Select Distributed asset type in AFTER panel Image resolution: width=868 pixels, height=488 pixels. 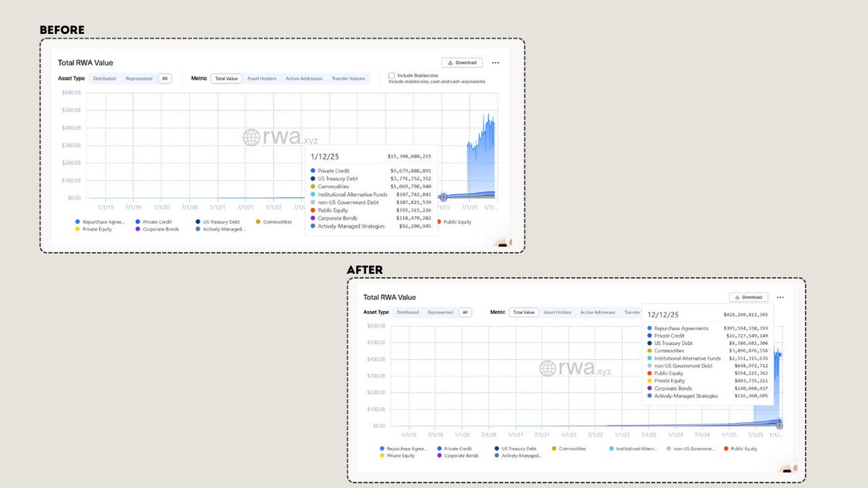[x=407, y=312]
